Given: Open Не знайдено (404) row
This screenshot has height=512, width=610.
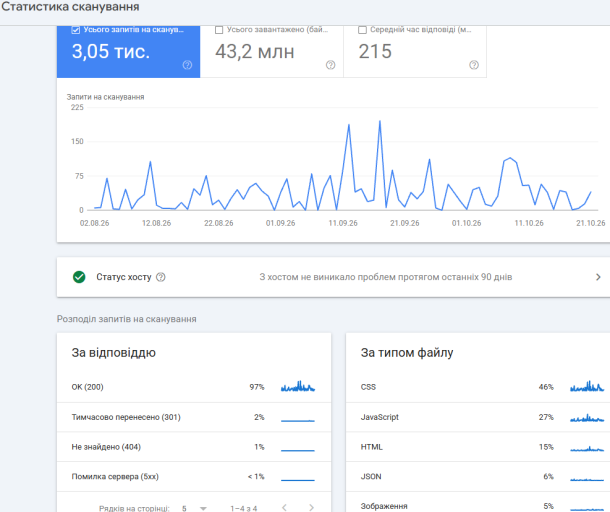Looking at the screenshot, I should [194, 447].
